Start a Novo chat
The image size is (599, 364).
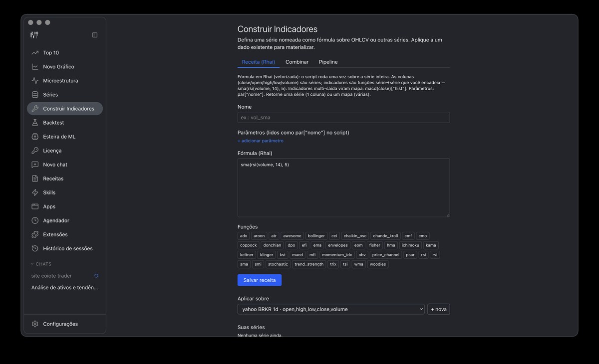pyautogui.click(x=65, y=165)
